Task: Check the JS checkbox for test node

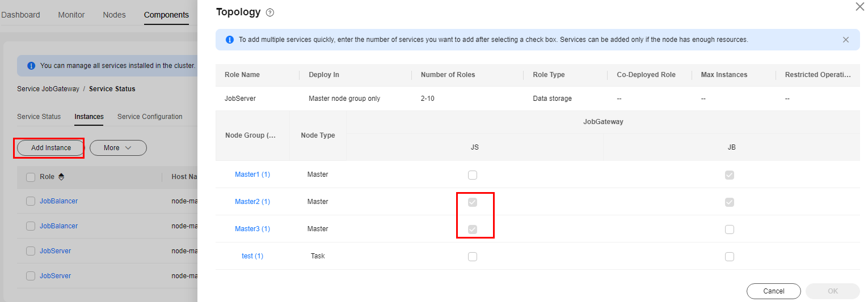Action: (473, 257)
